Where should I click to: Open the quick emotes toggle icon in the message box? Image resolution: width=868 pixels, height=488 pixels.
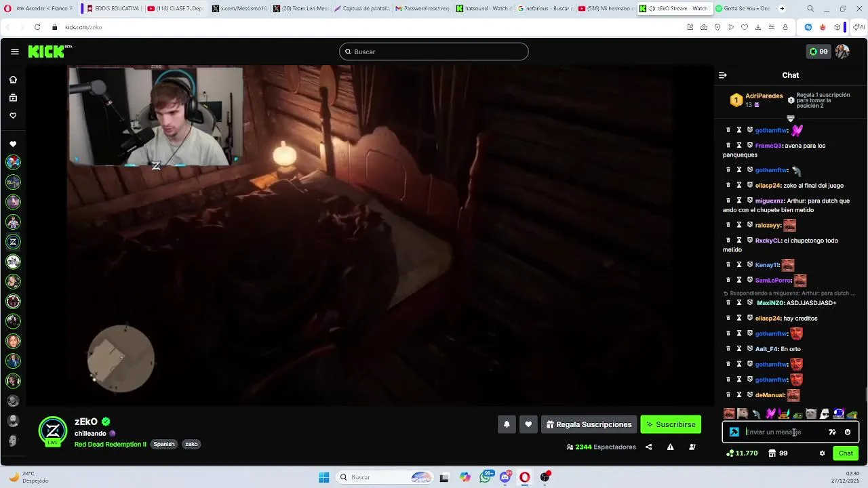832,432
